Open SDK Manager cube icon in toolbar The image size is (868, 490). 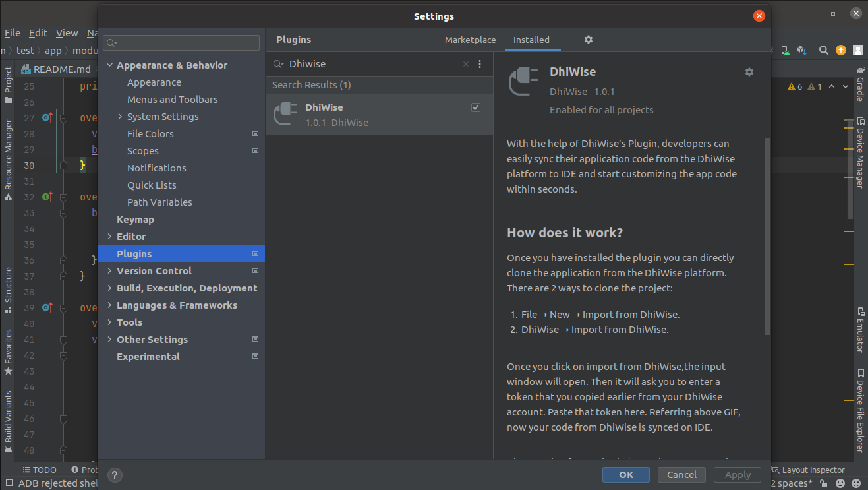[x=801, y=50]
